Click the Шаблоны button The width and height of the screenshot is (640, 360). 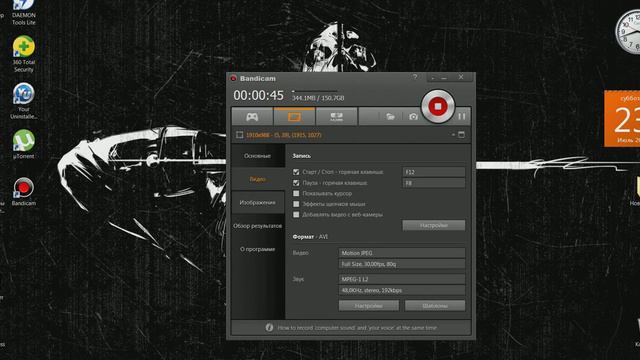(x=435, y=306)
